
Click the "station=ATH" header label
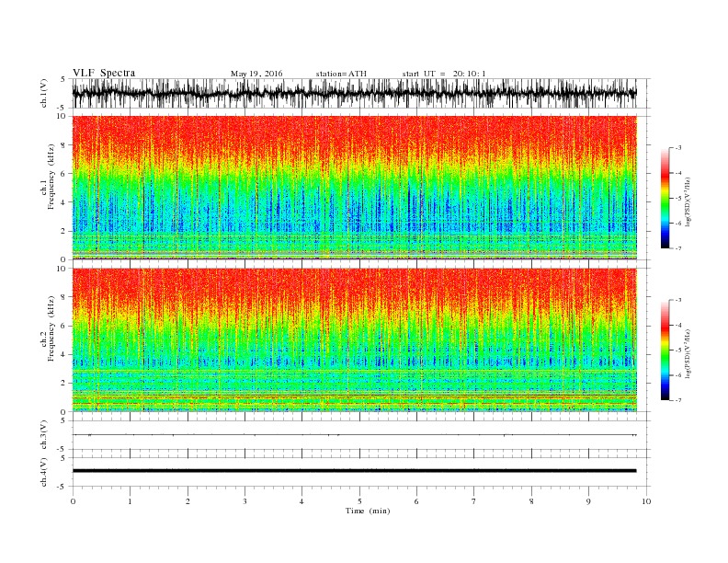click(341, 74)
